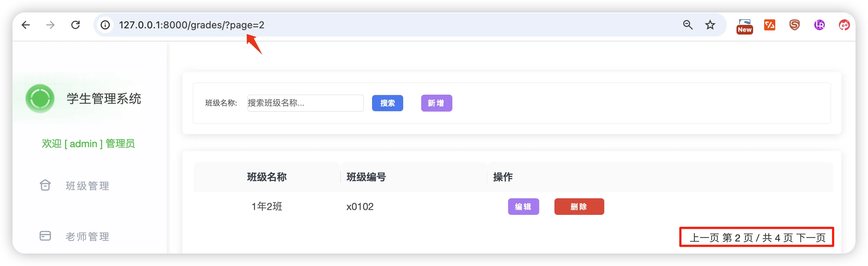The width and height of the screenshot is (868, 266).
Task: Go back with the browser back arrow
Action: (26, 25)
